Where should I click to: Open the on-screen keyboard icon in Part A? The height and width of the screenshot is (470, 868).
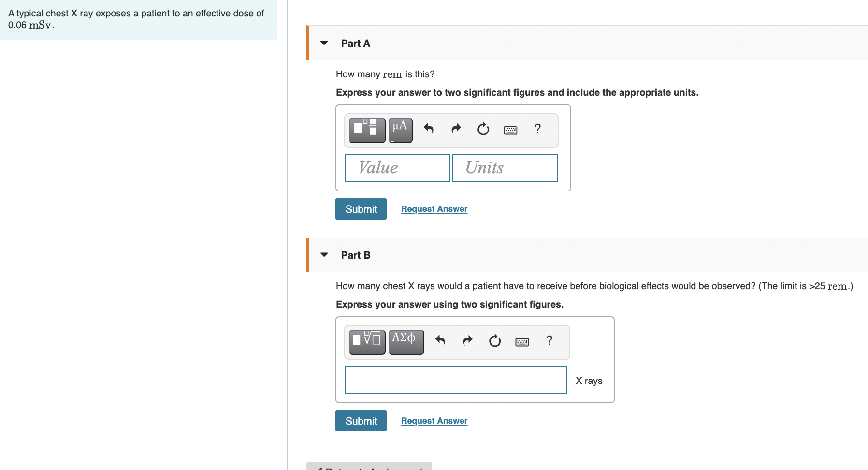coord(511,130)
